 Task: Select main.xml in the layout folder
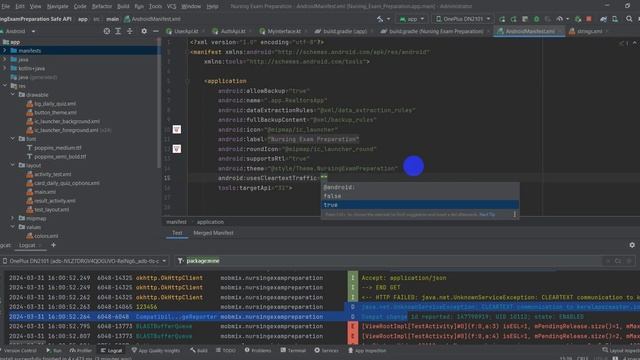tap(45, 192)
